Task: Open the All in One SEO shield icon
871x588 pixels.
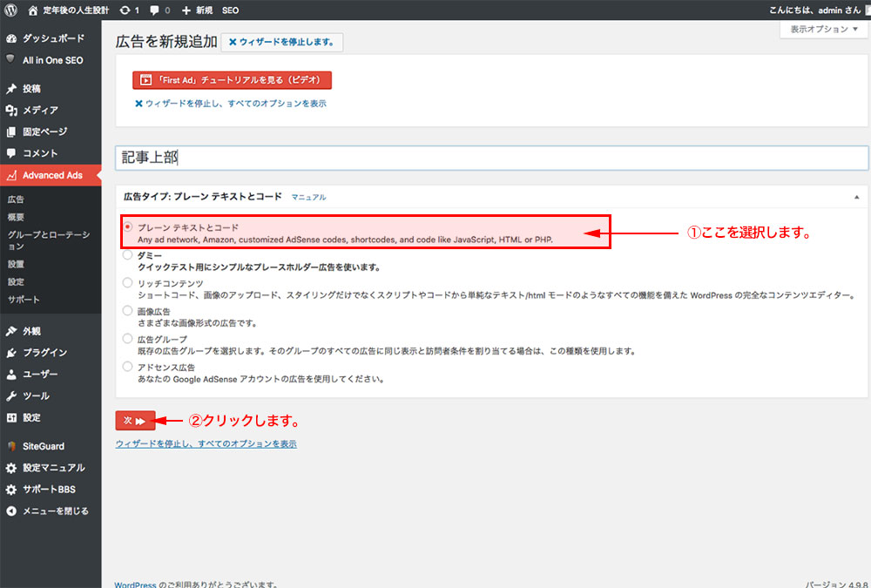Action: point(10,59)
